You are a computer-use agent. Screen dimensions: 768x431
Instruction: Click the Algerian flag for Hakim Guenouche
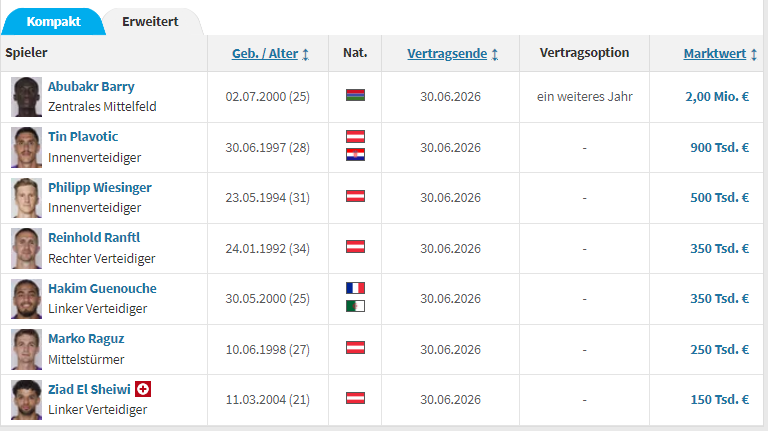coord(355,306)
